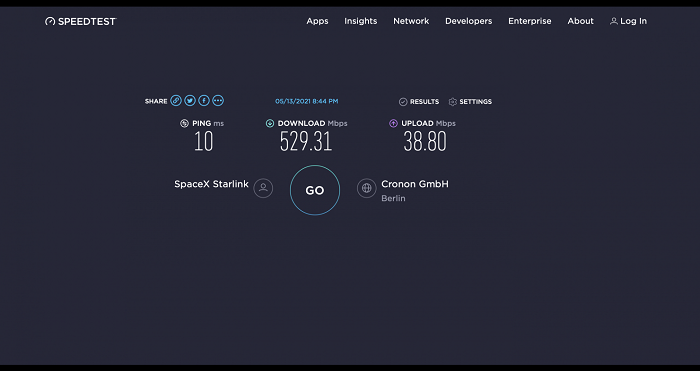
Task: Open the Enterprise menu item
Action: click(530, 21)
